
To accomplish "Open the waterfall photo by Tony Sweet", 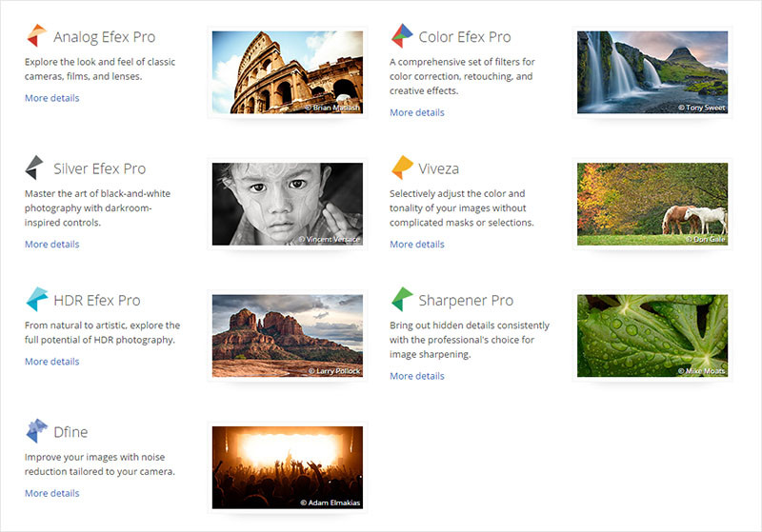I will [652, 72].
